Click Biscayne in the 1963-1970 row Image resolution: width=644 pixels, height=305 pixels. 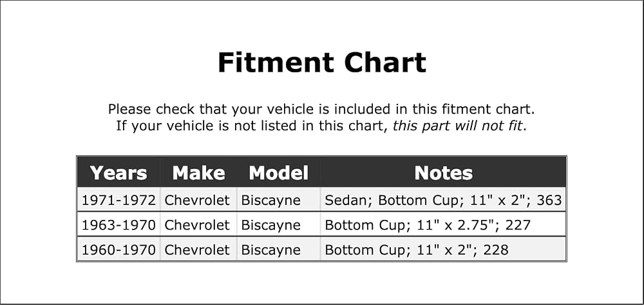[270, 226]
